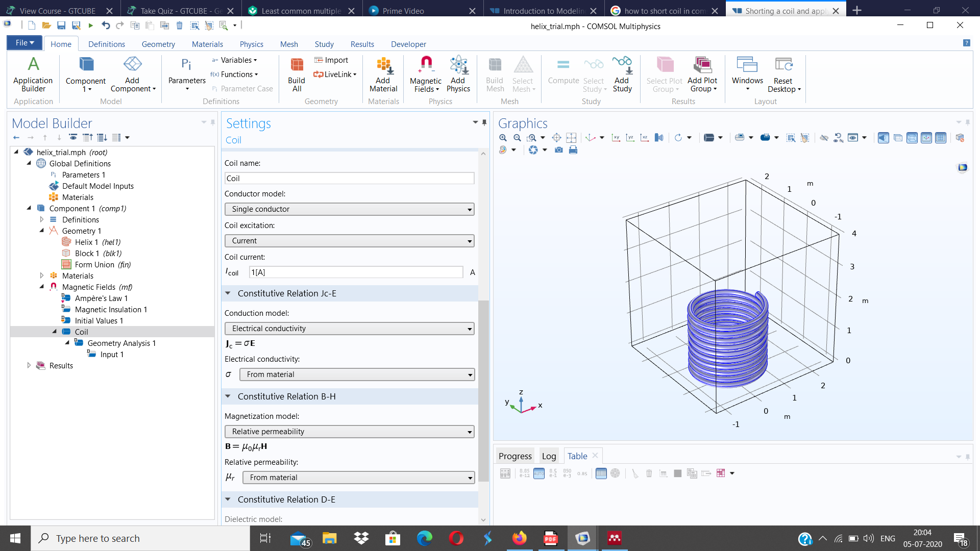Screen dimensions: 980x551
Task: Open the Physics ribbon tab
Action: click(251, 44)
